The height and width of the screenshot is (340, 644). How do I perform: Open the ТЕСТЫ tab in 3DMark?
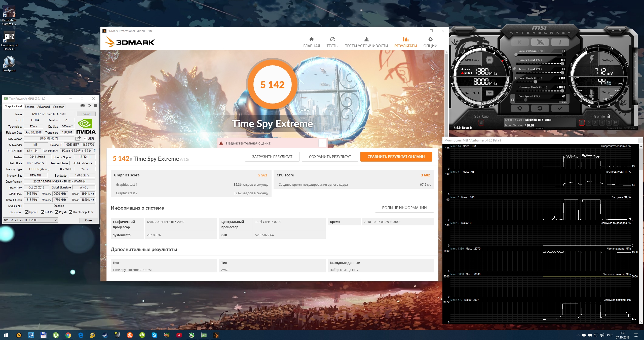coord(332,42)
